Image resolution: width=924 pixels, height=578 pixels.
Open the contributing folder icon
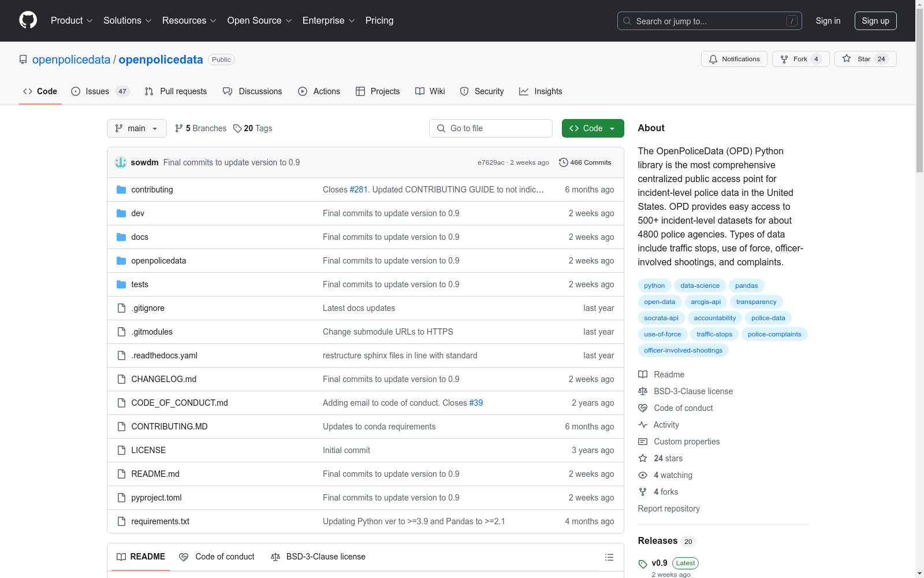(121, 190)
